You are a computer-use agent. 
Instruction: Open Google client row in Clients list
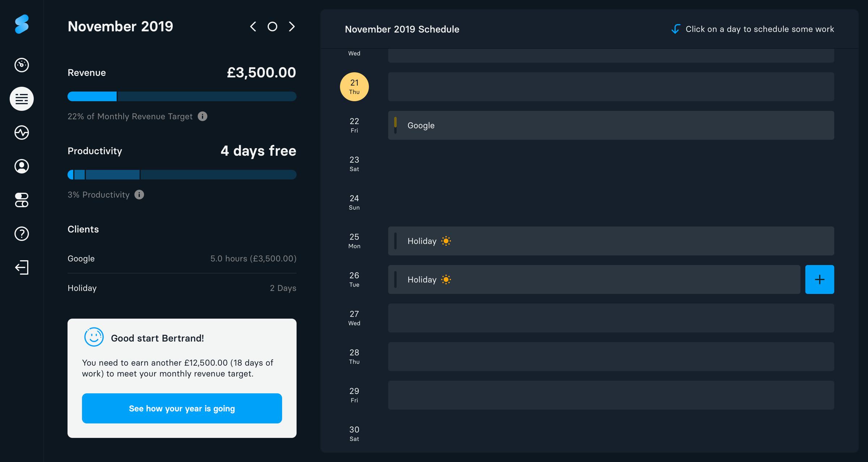(x=182, y=258)
